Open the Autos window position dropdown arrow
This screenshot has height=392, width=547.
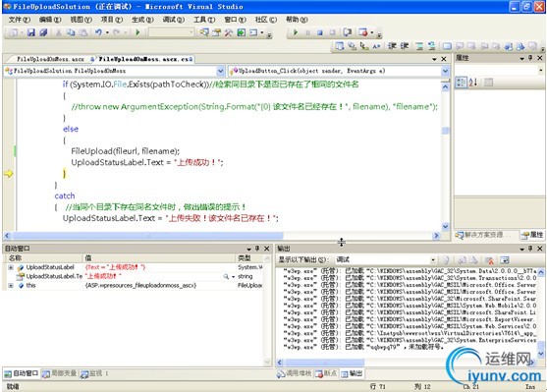[248, 249]
